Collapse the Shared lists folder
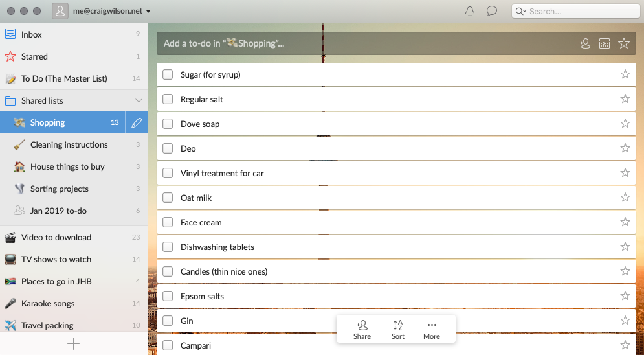The width and height of the screenshot is (644, 355). [139, 100]
